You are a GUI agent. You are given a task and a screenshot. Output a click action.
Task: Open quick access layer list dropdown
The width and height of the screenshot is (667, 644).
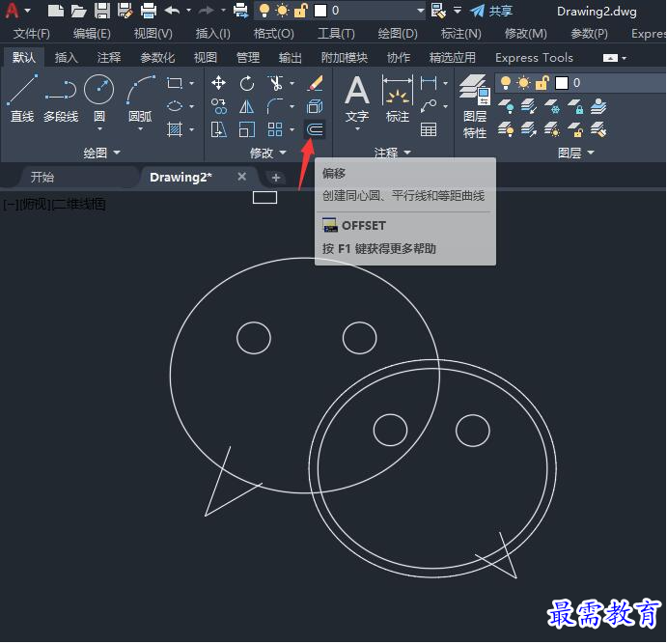[420, 11]
